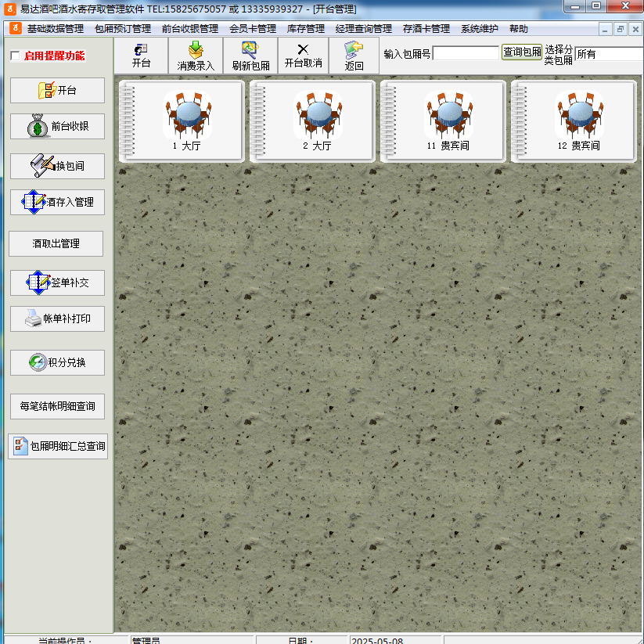The height and width of the screenshot is (644, 644).
Task: Click the 输入包厢号 input field
Action: tap(466, 53)
